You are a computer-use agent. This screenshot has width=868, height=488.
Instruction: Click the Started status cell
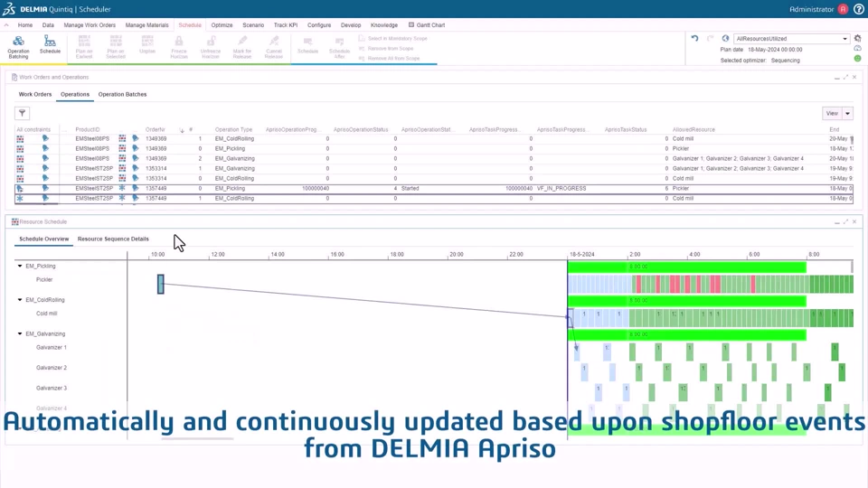pyautogui.click(x=410, y=189)
